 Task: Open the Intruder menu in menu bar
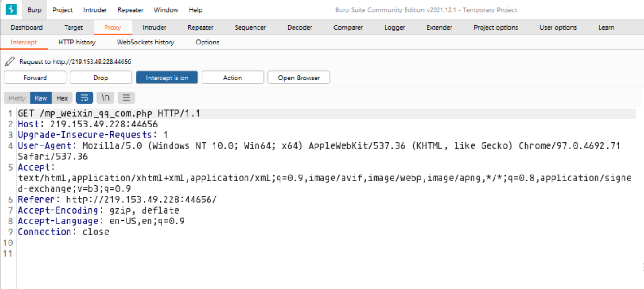pyautogui.click(x=95, y=10)
